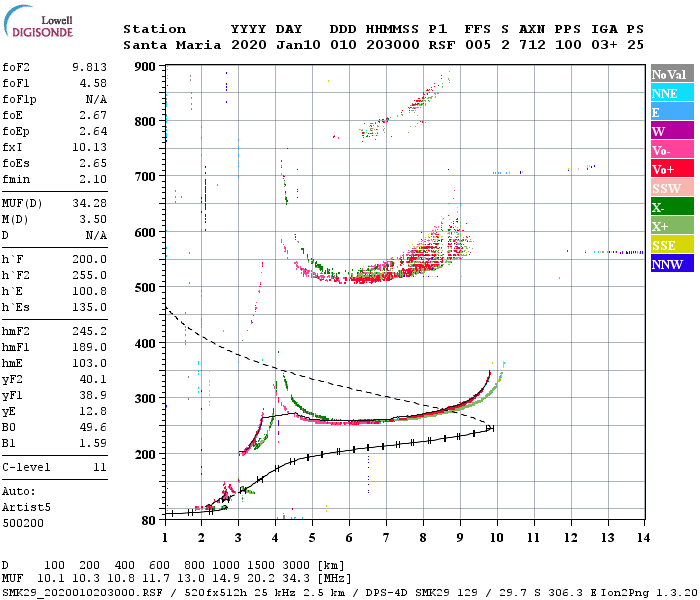Click the 712 value under AXN

coord(532,45)
